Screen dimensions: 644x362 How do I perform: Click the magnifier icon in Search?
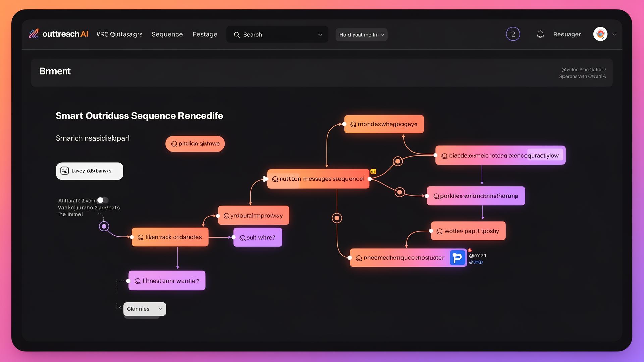click(x=237, y=35)
